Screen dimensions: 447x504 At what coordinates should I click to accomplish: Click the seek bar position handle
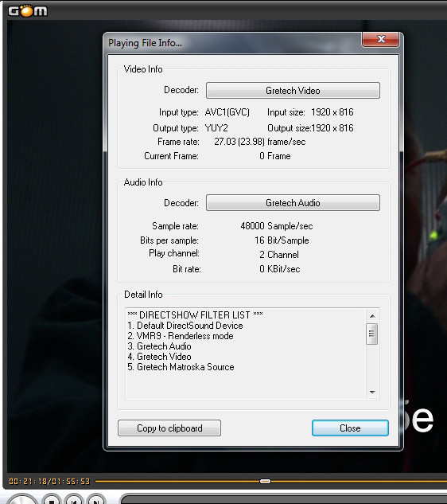click(265, 481)
